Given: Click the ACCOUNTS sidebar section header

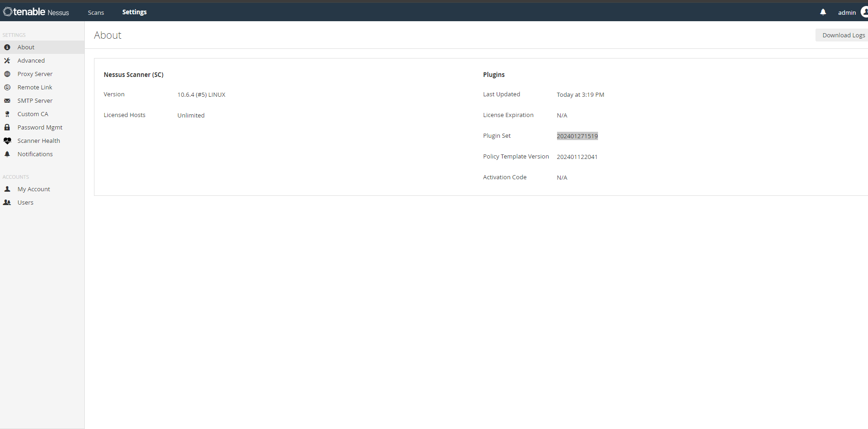Looking at the screenshot, I should coord(16,177).
